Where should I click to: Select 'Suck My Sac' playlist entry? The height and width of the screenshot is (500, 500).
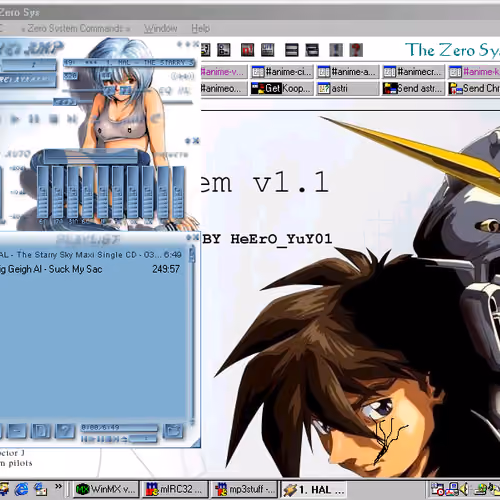tap(90, 269)
